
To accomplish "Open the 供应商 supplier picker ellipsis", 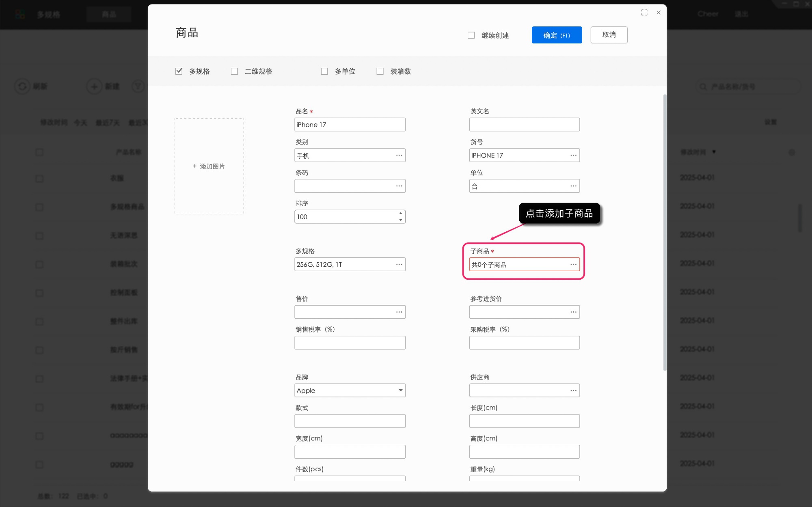I will (573, 390).
